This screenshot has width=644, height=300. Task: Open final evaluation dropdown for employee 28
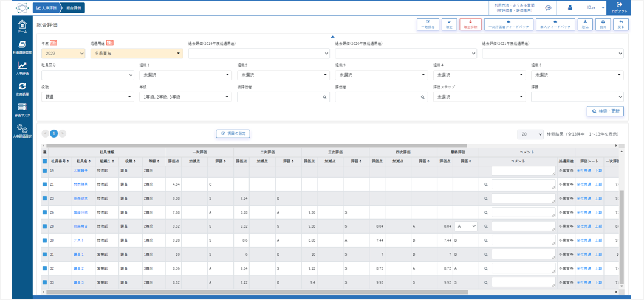point(465,226)
